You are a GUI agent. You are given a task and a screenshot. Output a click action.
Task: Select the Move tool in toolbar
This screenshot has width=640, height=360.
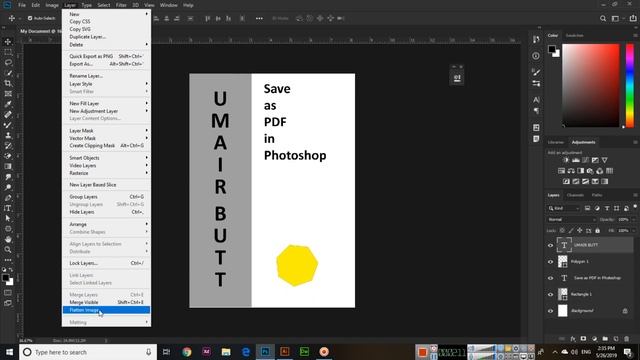(x=8, y=42)
